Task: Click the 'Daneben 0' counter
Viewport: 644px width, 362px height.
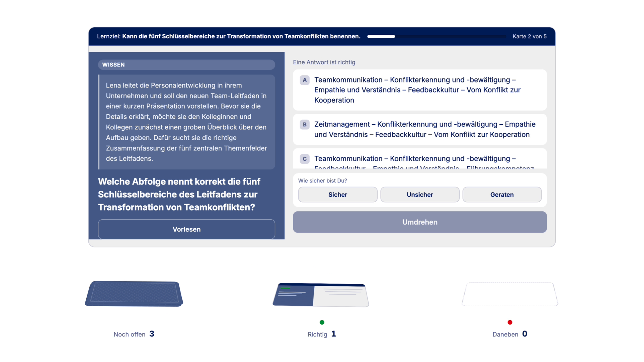Action: (510, 334)
